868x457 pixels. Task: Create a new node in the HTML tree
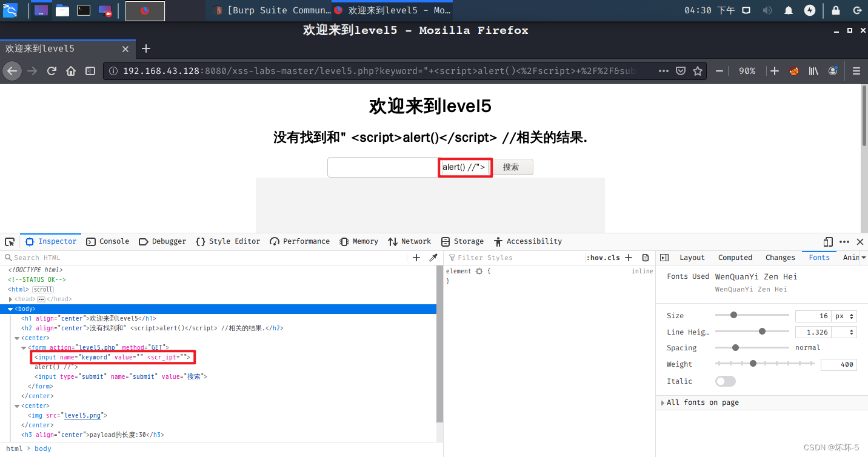416,258
